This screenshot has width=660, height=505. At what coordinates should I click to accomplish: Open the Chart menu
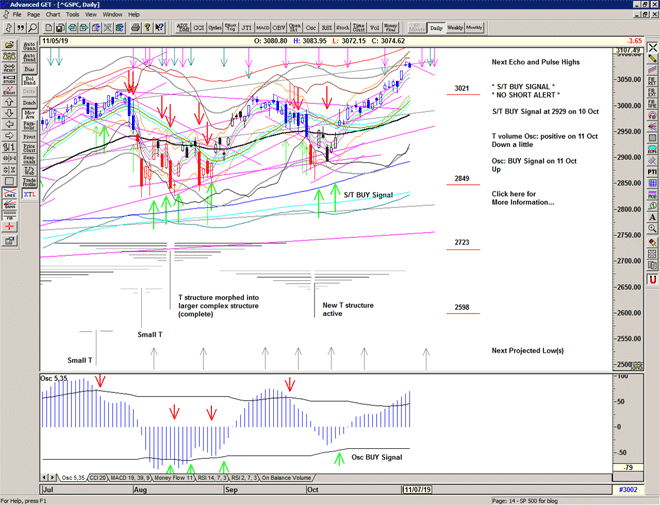click(53, 15)
